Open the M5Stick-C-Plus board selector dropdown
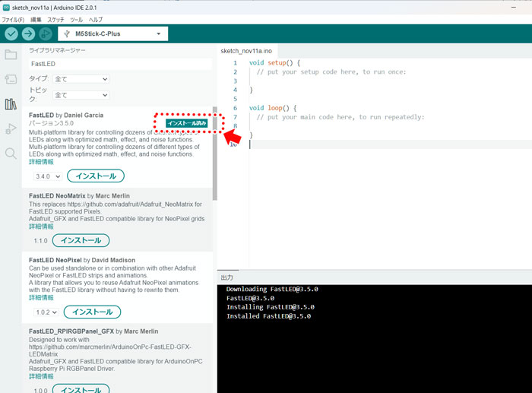 (x=113, y=33)
